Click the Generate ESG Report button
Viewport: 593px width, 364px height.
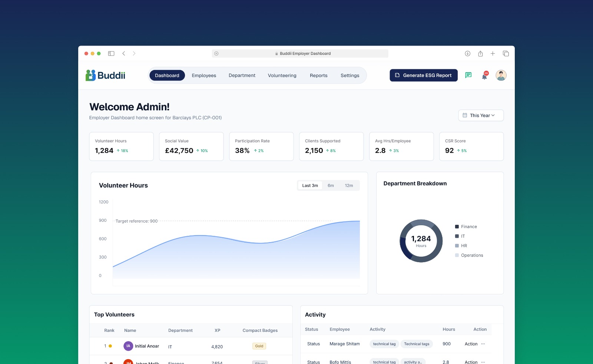pyautogui.click(x=424, y=75)
